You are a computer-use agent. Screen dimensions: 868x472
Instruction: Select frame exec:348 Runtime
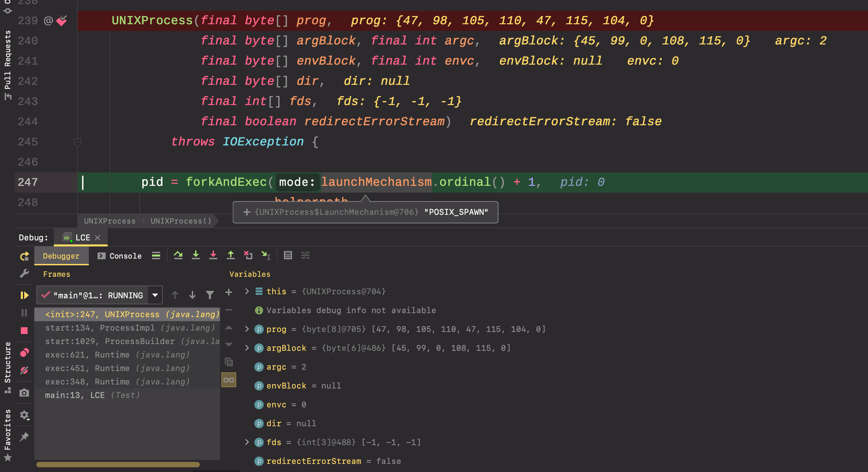tap(127, 382)
